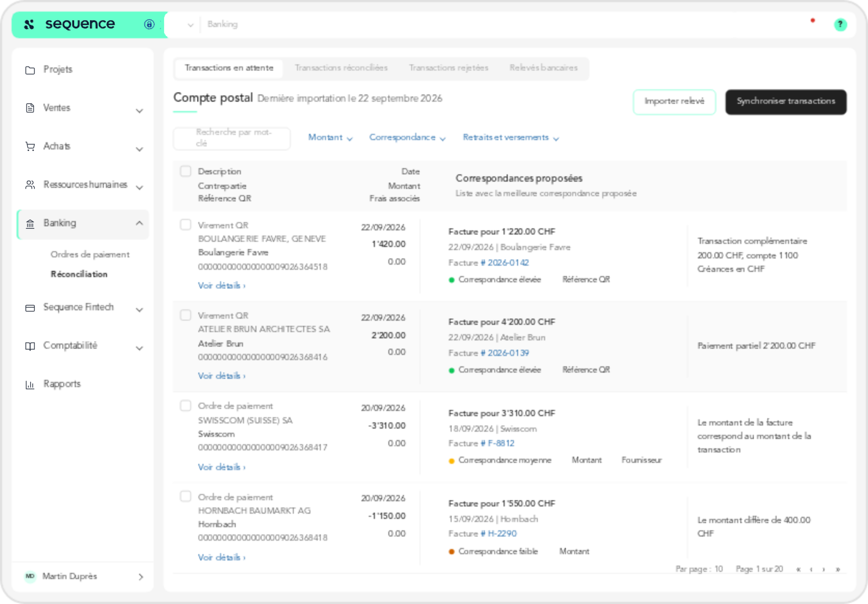Screen dimensions: 868x604
Task: Click the lock icon beside the sequence logo
Action: (149, 24)
